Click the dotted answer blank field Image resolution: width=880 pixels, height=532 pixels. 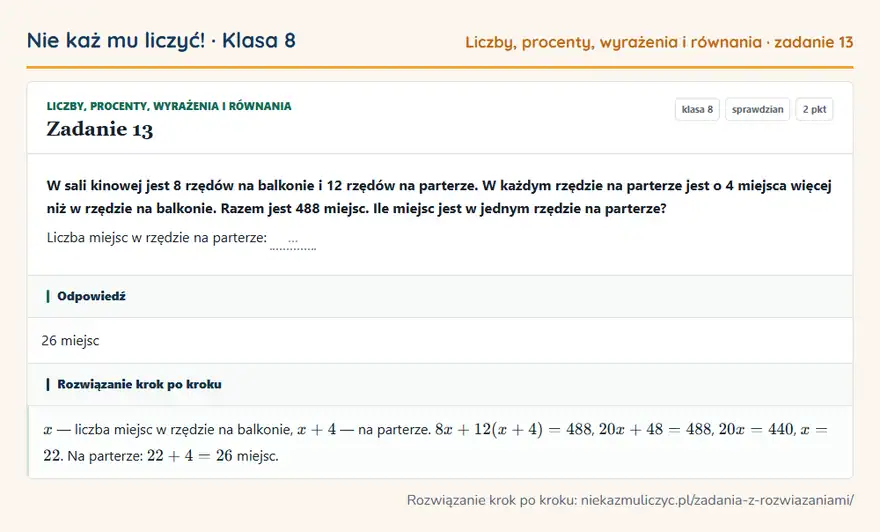(293, 241)
